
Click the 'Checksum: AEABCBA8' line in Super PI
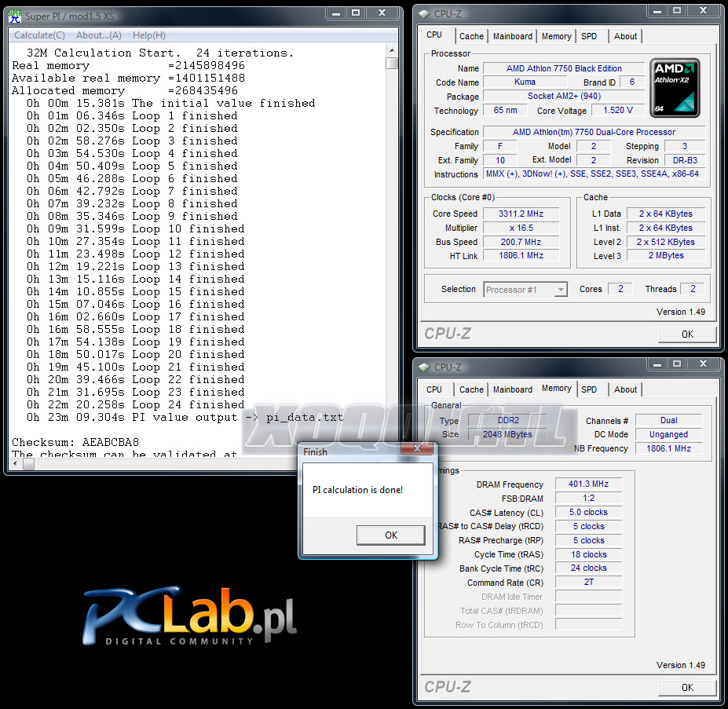coord(75,442)
